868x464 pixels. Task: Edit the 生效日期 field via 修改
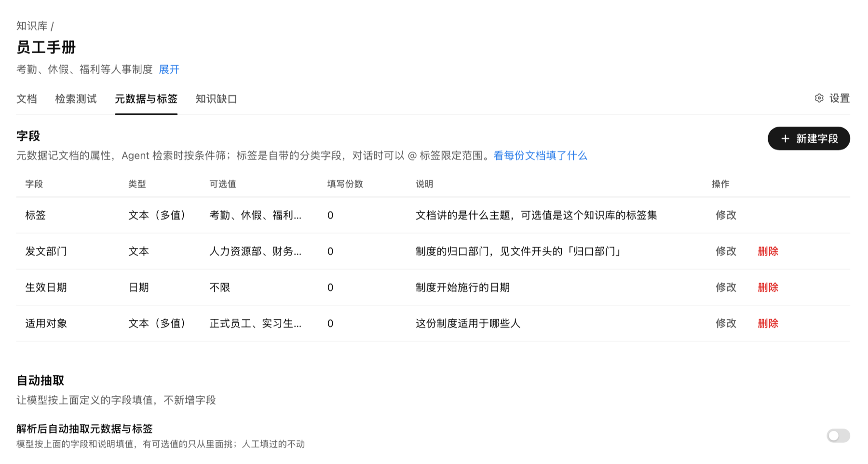[726, 287]
